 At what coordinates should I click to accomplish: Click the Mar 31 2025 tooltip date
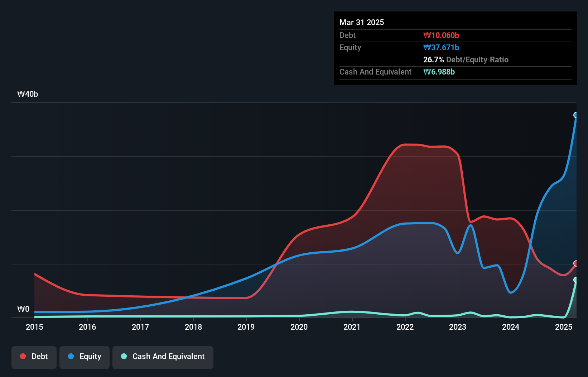pyautogui.click(x=362, y=22)
